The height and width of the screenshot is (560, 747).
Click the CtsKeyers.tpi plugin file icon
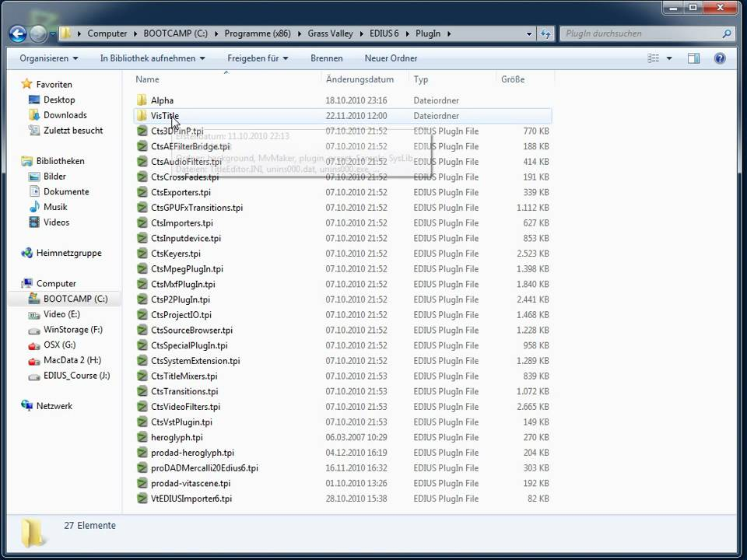click(142, 254)
